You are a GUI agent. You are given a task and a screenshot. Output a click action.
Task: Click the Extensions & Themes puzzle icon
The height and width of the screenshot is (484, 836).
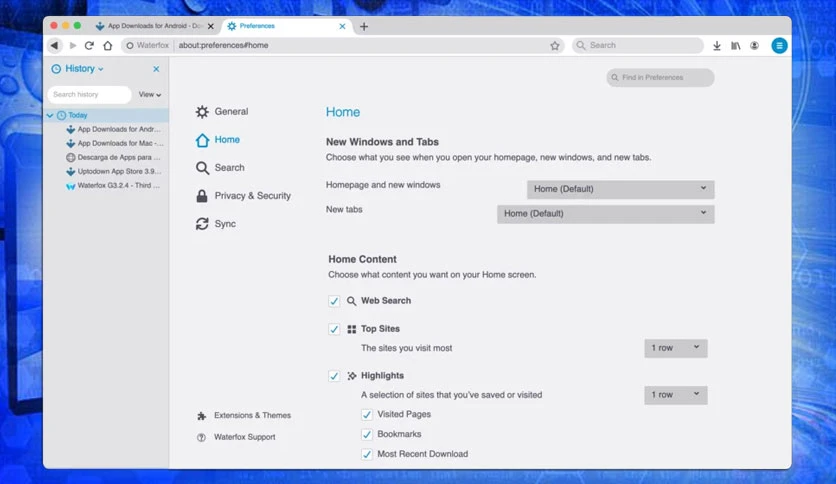click(201, 416)
